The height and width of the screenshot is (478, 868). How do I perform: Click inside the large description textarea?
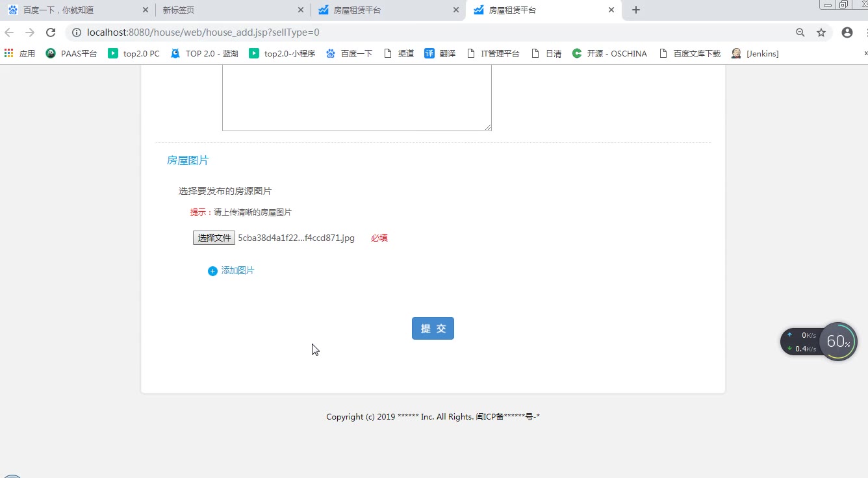(357, 97)
